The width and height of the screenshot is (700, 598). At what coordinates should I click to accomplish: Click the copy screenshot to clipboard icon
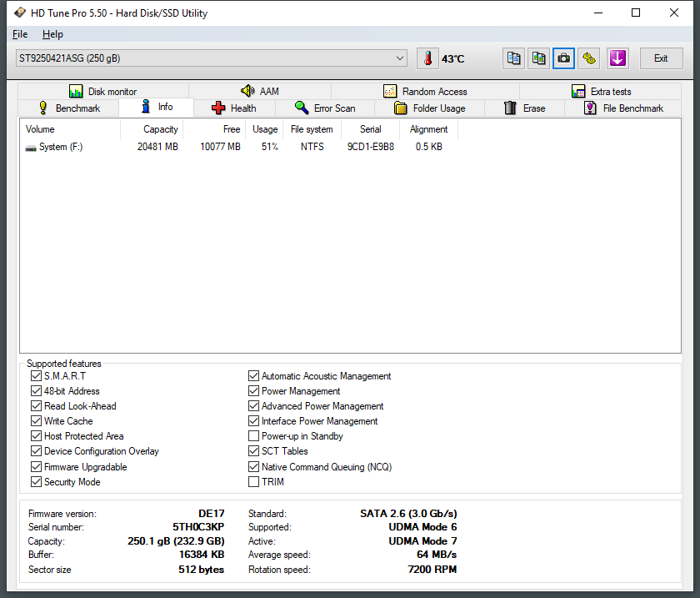(539, 58)
